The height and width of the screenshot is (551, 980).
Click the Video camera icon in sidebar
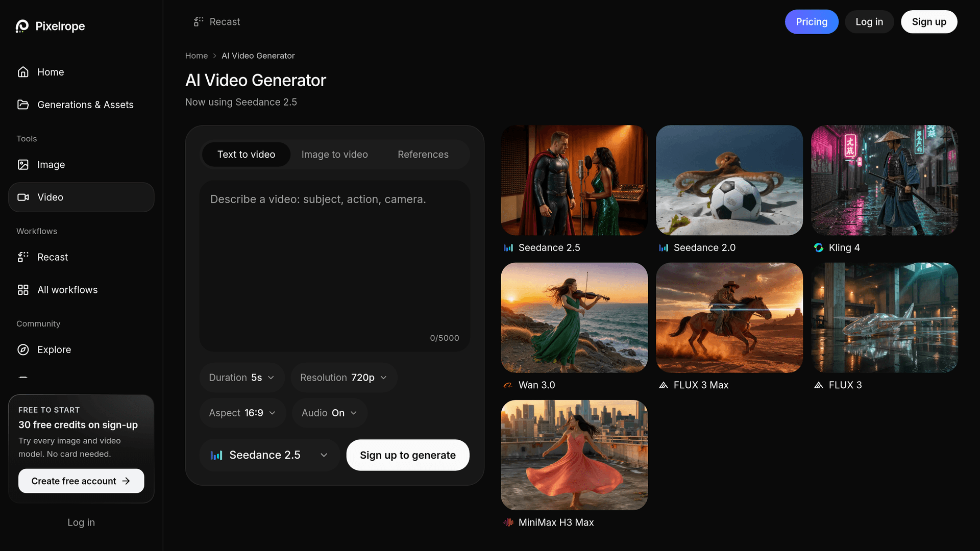click(x=23, y=197)
